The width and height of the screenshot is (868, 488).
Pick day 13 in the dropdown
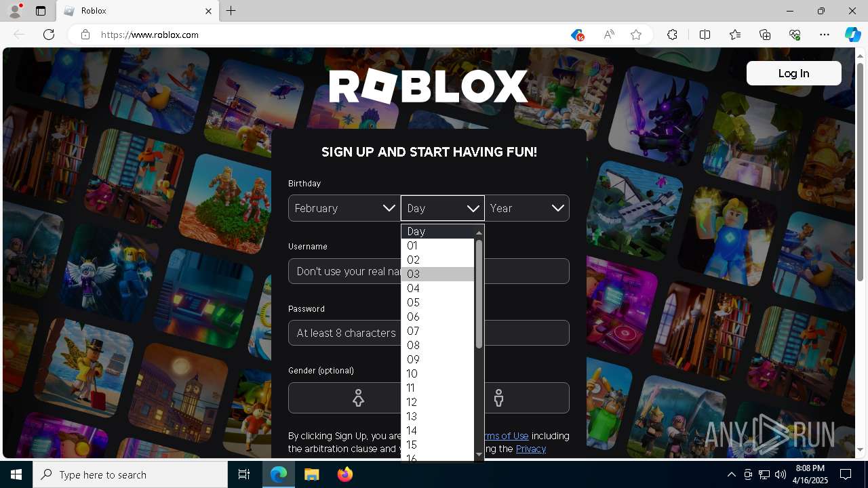pyautogui.click(x=437, y=416)
